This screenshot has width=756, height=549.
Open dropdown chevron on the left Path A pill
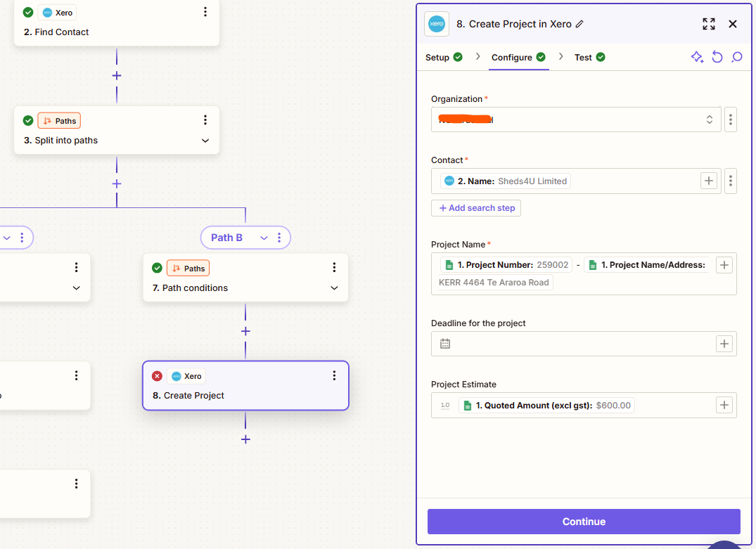coord(7,238)
